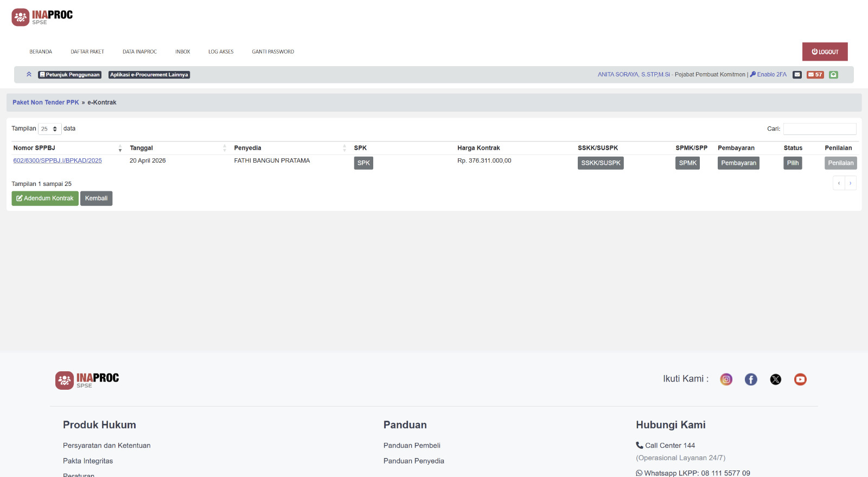
Task: Collapse the info bar with double-chevron icon
Action: [x=29, y=74]
